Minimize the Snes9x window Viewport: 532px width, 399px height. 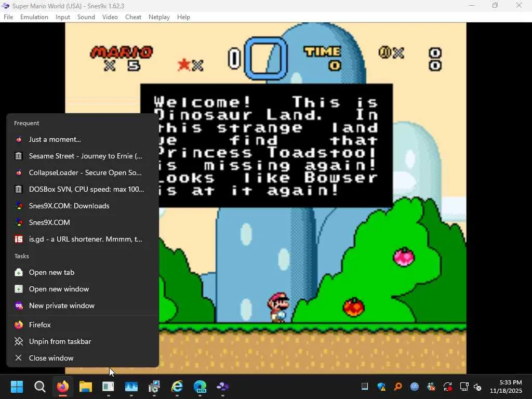pos(472,5)
